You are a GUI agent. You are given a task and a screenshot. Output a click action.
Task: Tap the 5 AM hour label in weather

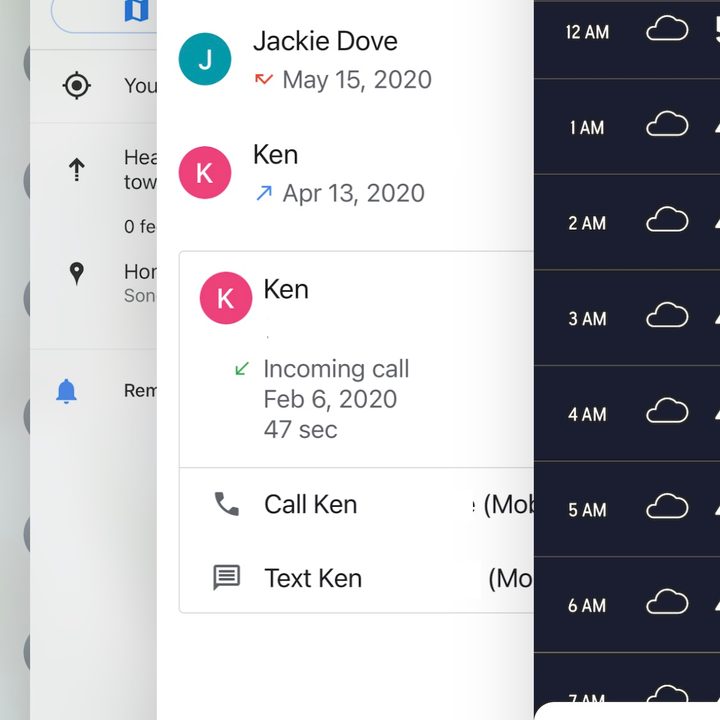coord(587,510)
